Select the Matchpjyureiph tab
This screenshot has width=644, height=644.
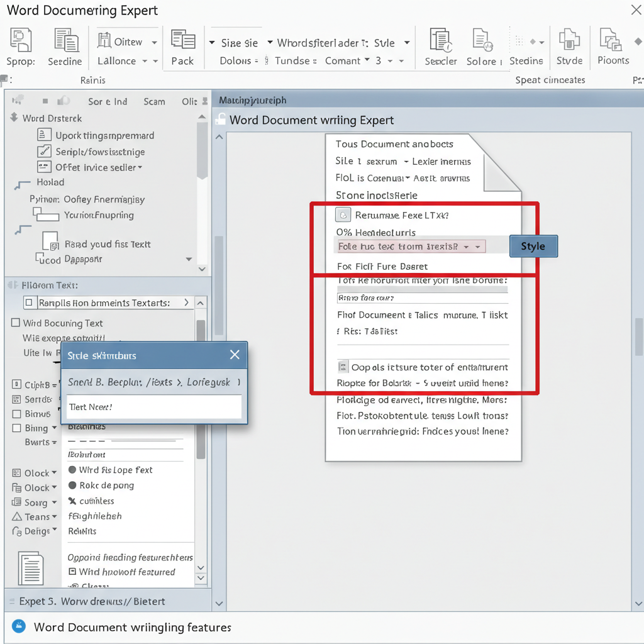pyautogui.click(x=253, y=100)
